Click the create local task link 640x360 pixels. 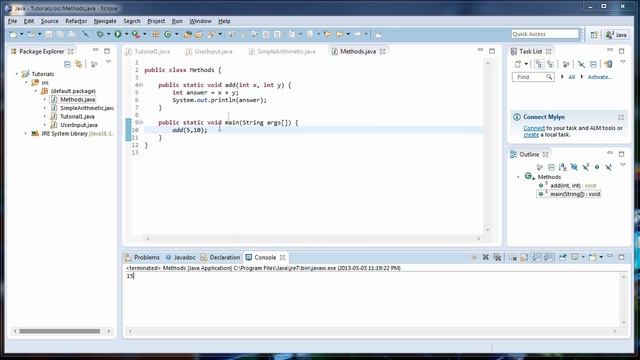(531, 135)
